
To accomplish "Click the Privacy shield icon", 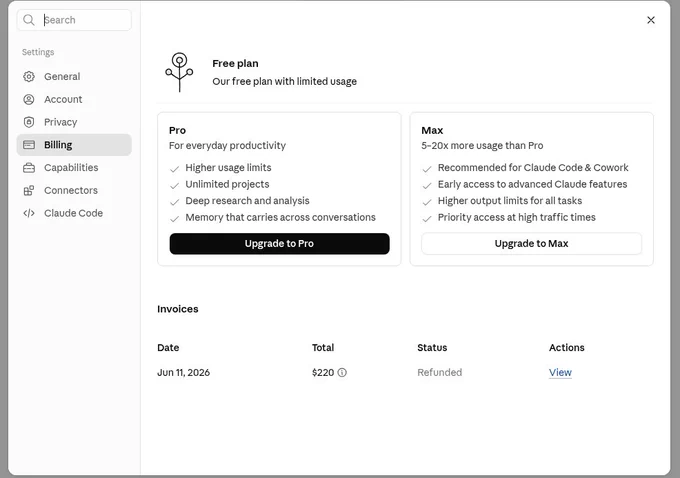I will click(x=29, y=122).
